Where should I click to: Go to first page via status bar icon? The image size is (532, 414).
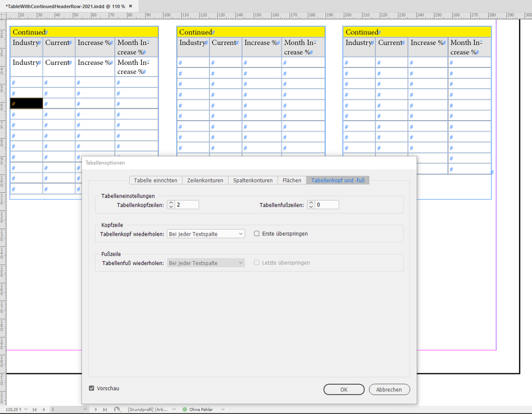(34, 409)
